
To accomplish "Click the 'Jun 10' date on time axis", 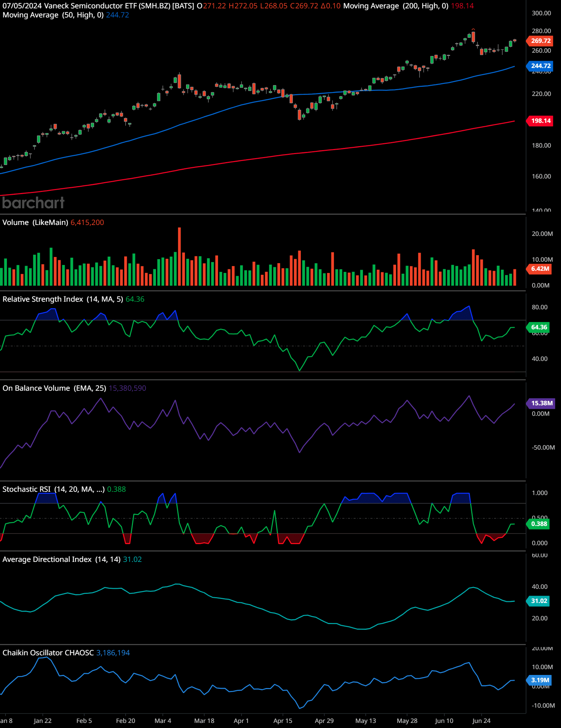I will tap(444, 721).
